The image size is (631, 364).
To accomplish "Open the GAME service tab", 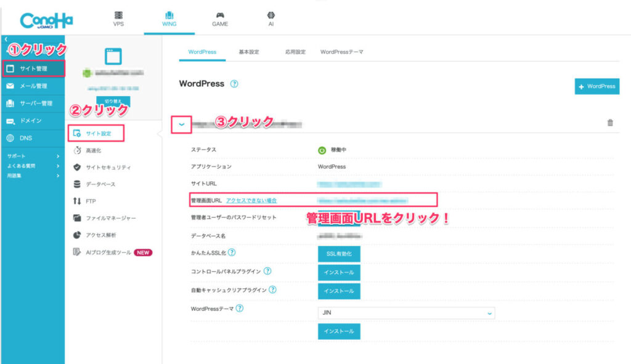I will (x=220, y=19).
